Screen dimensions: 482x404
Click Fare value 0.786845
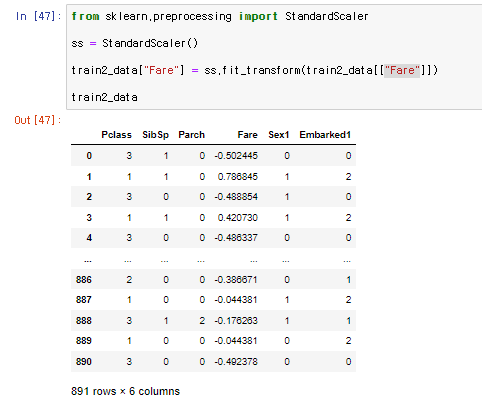click(238, 176)
